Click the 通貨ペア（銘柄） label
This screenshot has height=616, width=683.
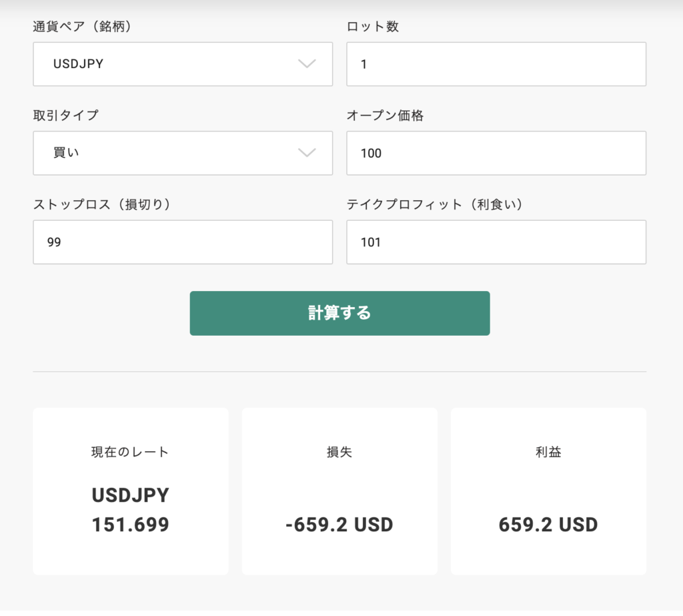click(90, 27)
